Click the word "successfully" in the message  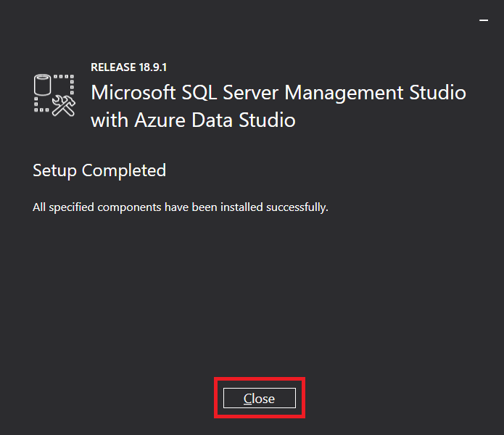coord(295,207)
